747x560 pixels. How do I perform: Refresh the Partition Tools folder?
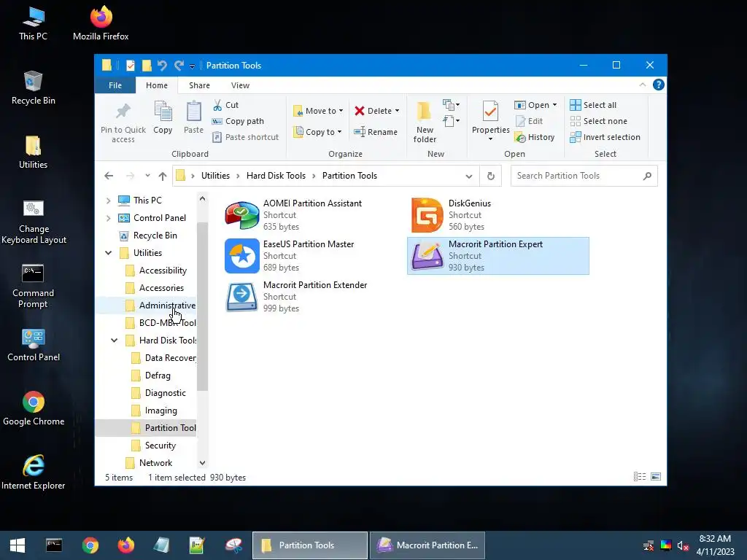(491, 176)
